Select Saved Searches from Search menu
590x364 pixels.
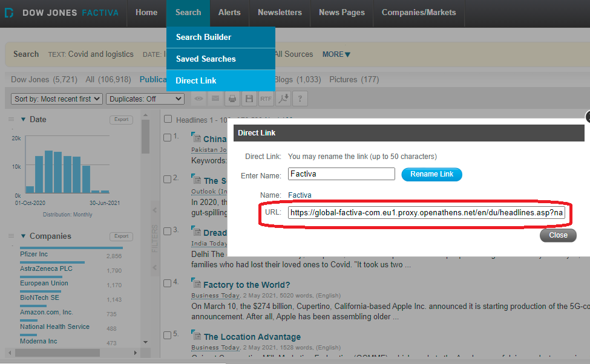pyautogui.click(x=206, y=59)
